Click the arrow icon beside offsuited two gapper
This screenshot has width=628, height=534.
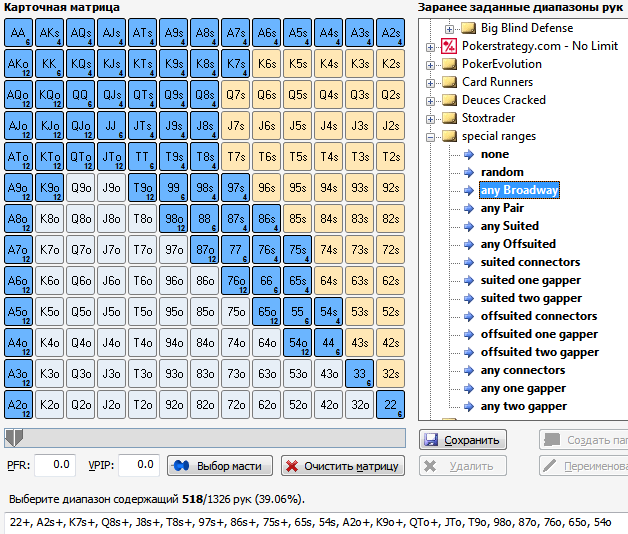click(x=469, y=353)
